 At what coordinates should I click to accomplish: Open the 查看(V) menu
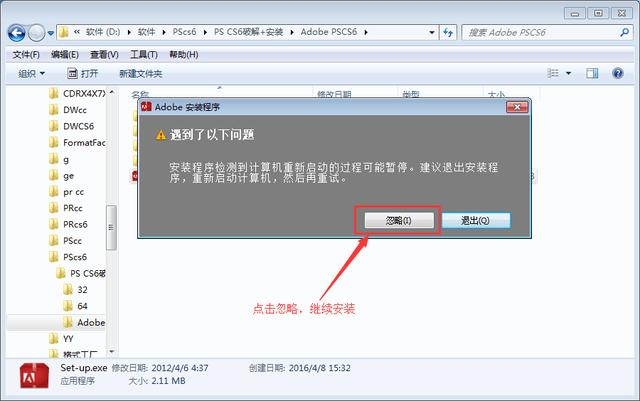tap(104, 54)
